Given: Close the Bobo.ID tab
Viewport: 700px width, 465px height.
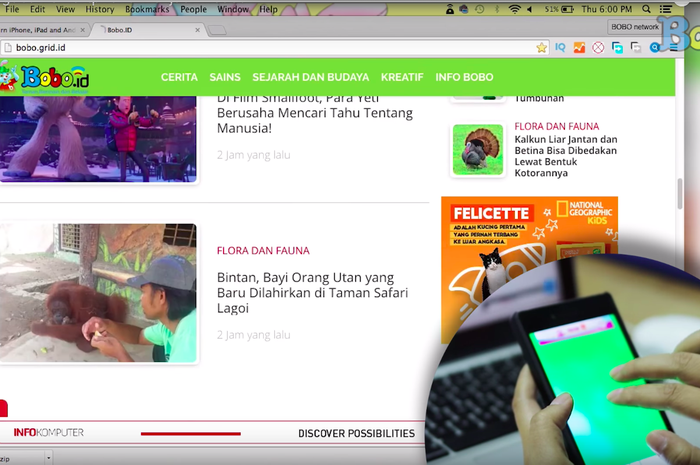Looking at the screenshot, I should tap(197, 30).
